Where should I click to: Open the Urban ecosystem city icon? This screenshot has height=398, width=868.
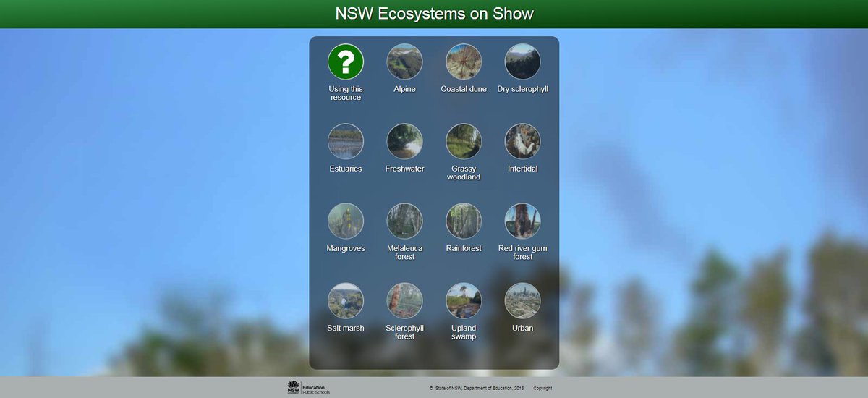522,300
